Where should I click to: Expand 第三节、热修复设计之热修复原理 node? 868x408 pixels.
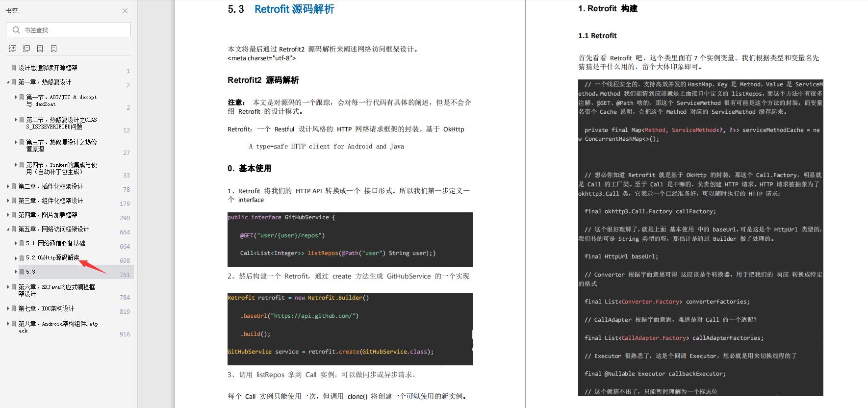[x=16, y=142]
